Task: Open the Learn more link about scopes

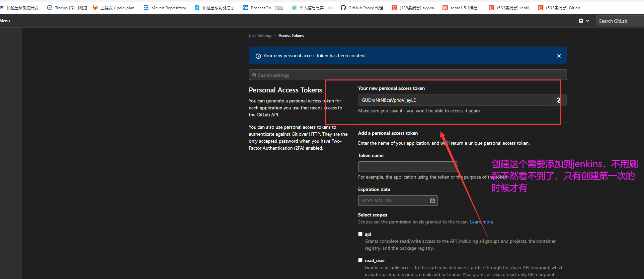Action: pyautogui.click(x=482, y=222)
